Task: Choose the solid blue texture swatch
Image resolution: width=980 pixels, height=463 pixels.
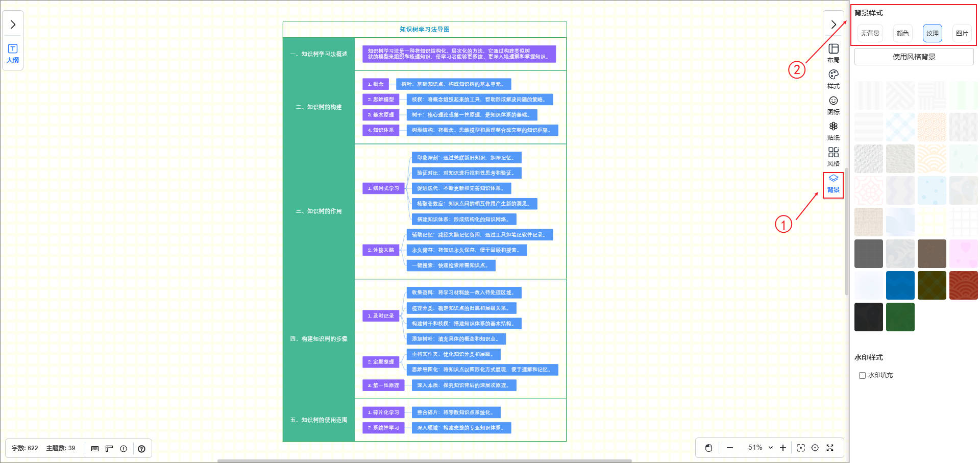Action: (x=900, y=285)
